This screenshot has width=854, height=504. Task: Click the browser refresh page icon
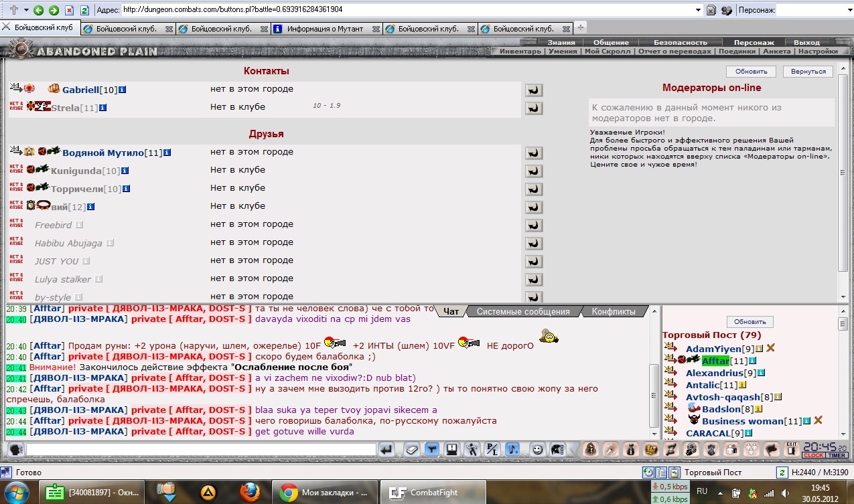[x=84, y=10]
